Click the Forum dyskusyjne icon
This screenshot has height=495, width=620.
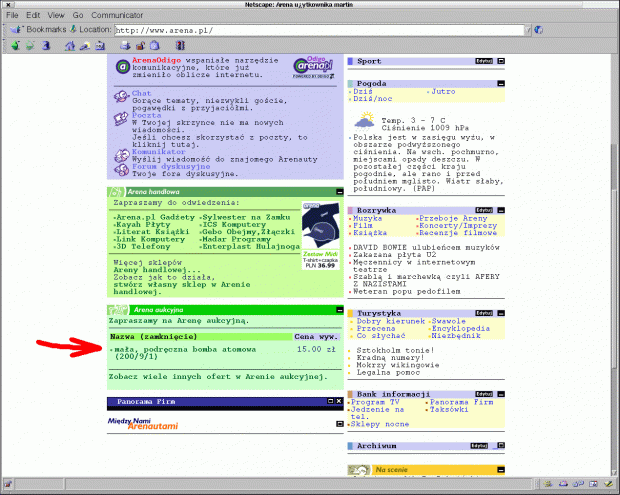pos(121,170)
